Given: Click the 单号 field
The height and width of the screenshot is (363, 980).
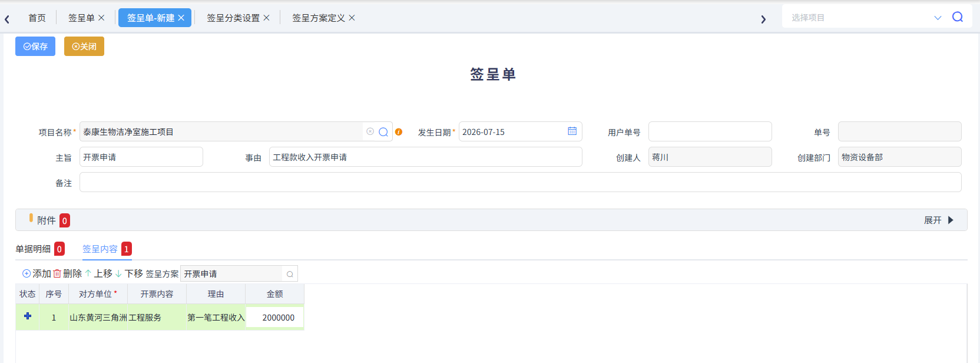Looking at the screenshot, I should click(x=899, y=131).
